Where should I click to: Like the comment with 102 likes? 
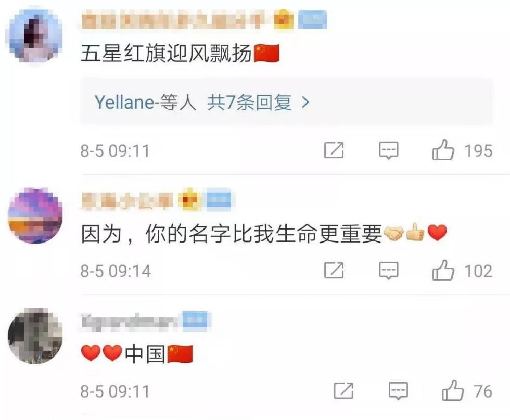443,270
